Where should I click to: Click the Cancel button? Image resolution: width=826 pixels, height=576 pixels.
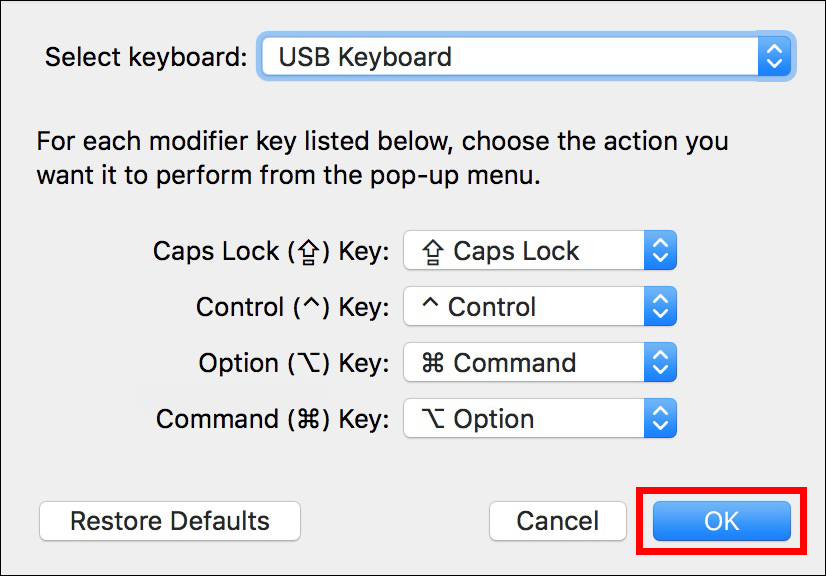tap(557, 521)
